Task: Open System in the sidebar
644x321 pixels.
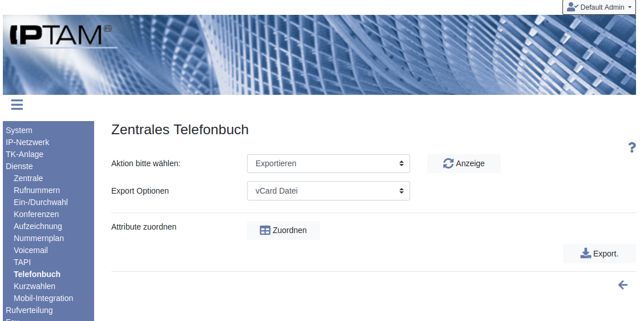Action: click(x=19, y=130)
